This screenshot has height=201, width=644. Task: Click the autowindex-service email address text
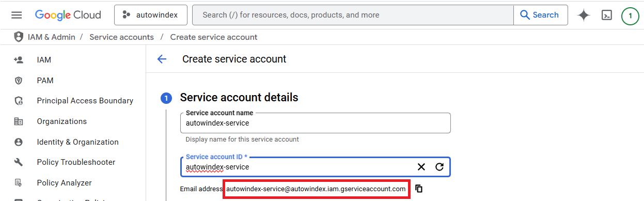coord(316,189)
